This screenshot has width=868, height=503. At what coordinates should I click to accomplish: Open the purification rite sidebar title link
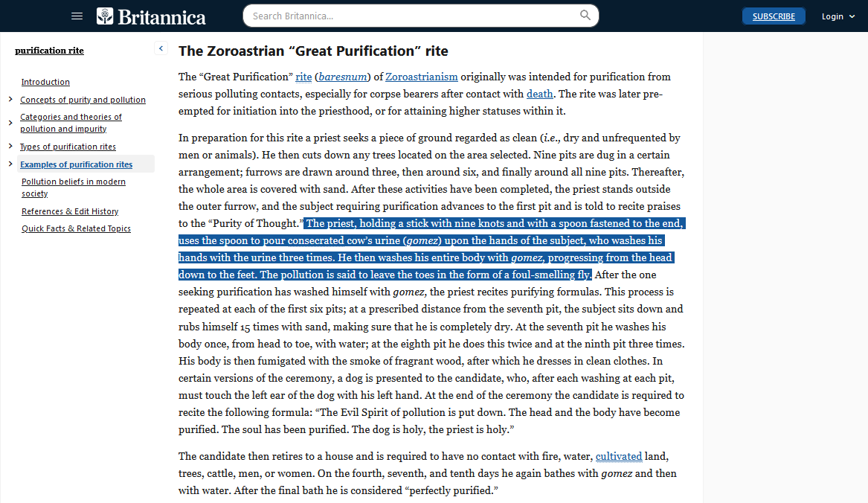click(x=49, y=51)
